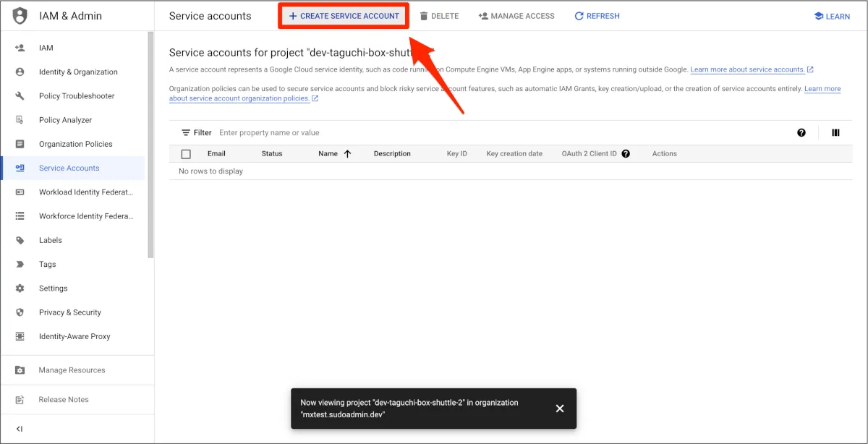This screenshot has height=444, width=868.
Task: Click Create Service Account button
Action: point(344,16)
